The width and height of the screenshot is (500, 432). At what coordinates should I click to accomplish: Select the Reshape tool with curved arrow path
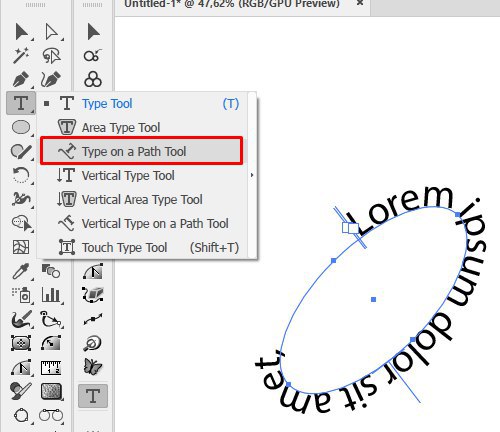pos(51,320)
